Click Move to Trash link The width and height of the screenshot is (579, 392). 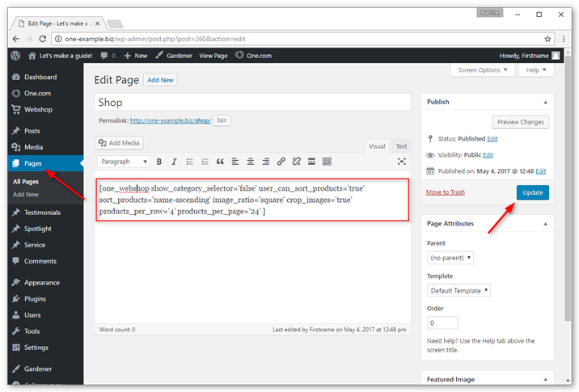point(446,192)
